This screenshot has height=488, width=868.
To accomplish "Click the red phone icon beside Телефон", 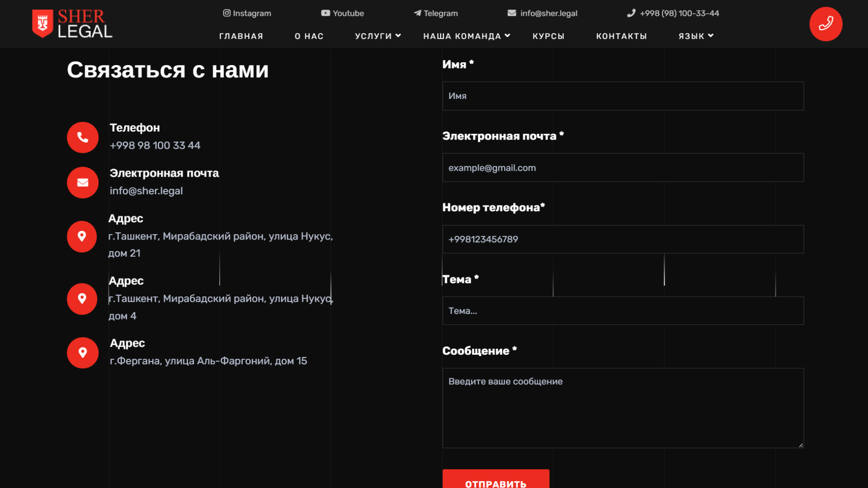I will [x=83, y=137].
